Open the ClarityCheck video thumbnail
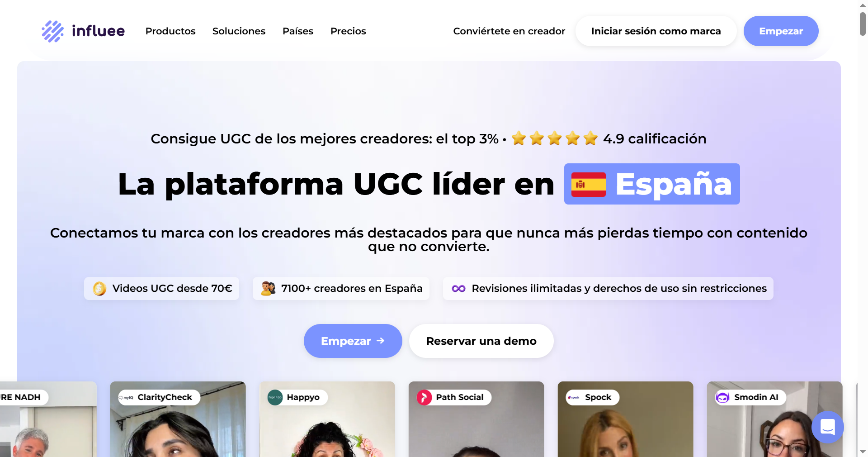 pyautogui.click(x=178, y=419)
